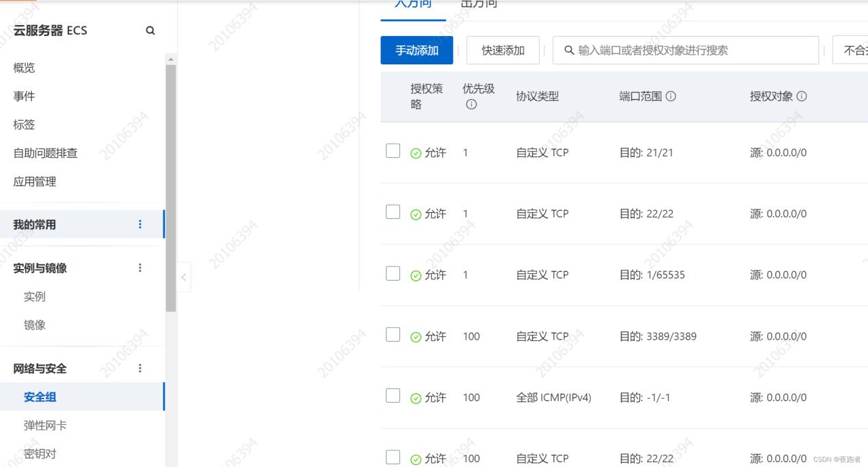Tick the checkbox for port 3389/3389 rule
Viewport: 868px width, 467px height.
click(x=393, y=334)
